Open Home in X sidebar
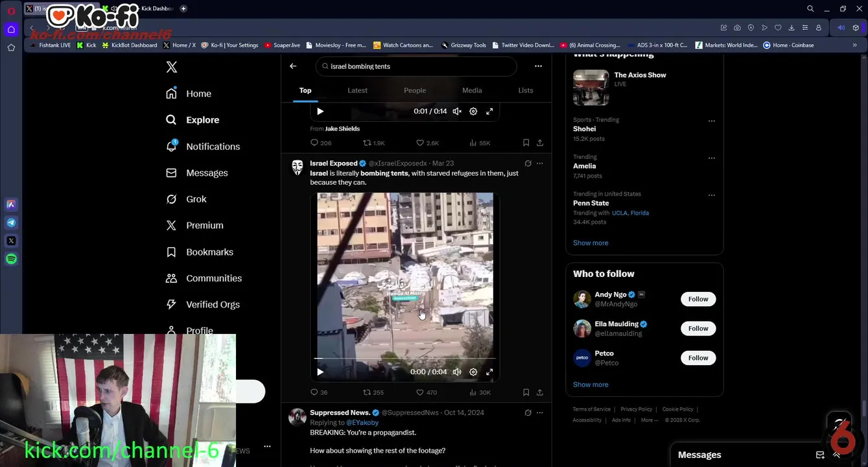This screenshot has height=467, width=868. pyautogui.click(x=189, y=93)
